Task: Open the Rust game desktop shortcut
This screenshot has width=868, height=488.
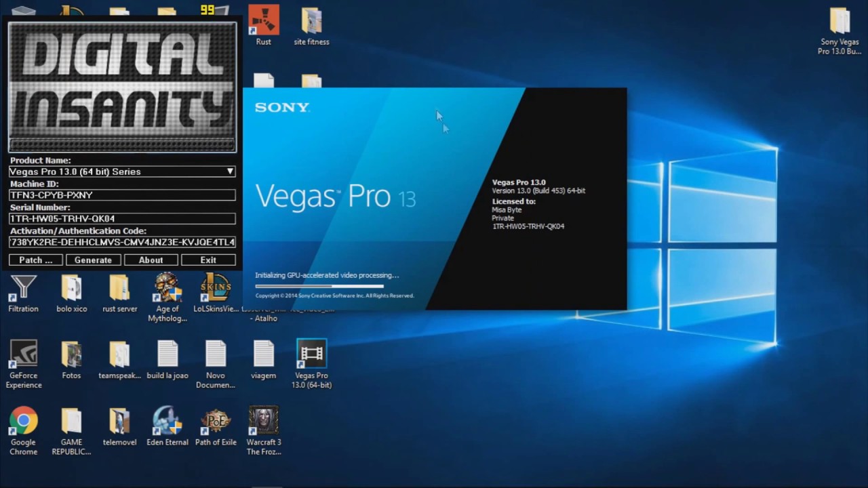Action: [x=263, y=24]
